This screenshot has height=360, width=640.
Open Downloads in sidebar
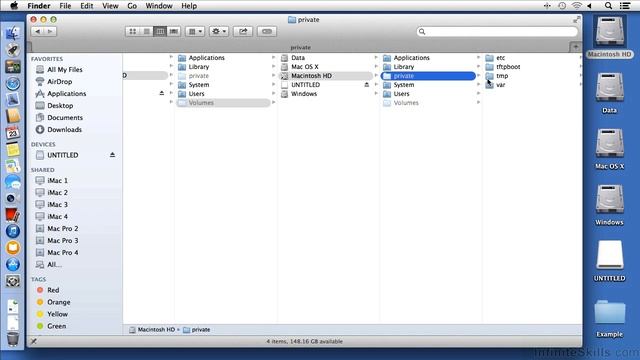point(64,130)
